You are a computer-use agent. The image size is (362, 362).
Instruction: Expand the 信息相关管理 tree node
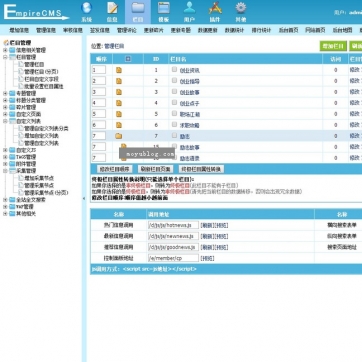point(5,50)
